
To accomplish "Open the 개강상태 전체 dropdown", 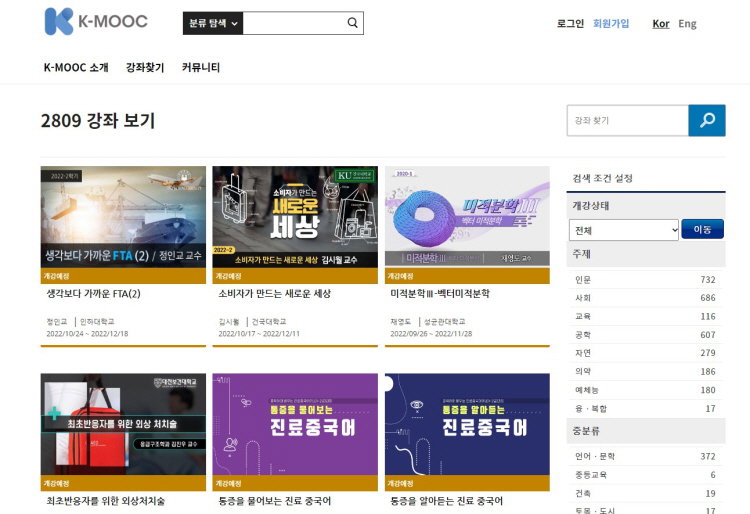I will (624, 230).
